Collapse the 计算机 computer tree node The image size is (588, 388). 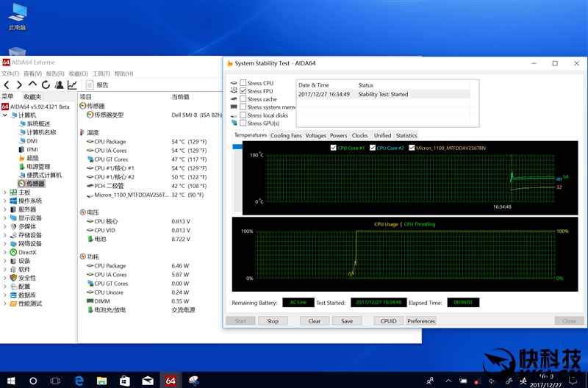tap(5, 115)
